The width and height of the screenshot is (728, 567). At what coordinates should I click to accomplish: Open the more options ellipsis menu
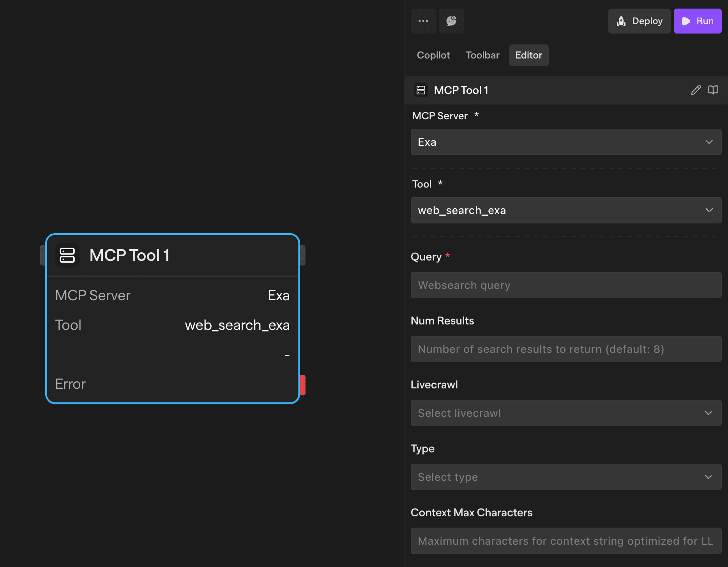(423, 21)
